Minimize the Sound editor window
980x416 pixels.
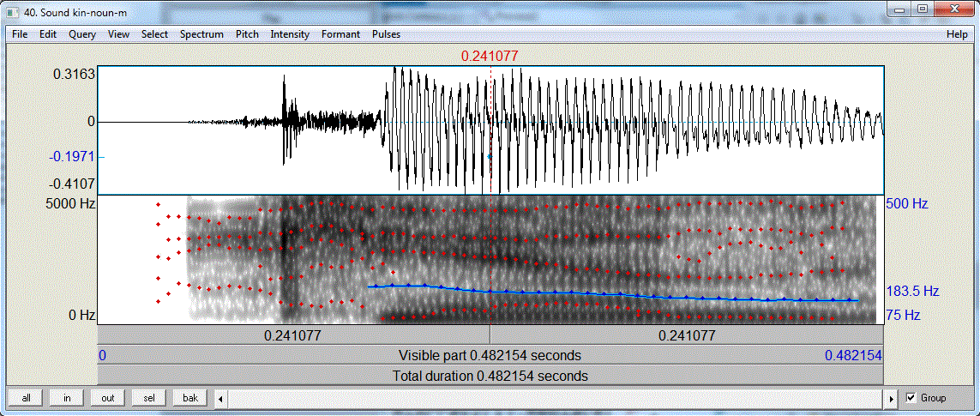pos(900,9)
